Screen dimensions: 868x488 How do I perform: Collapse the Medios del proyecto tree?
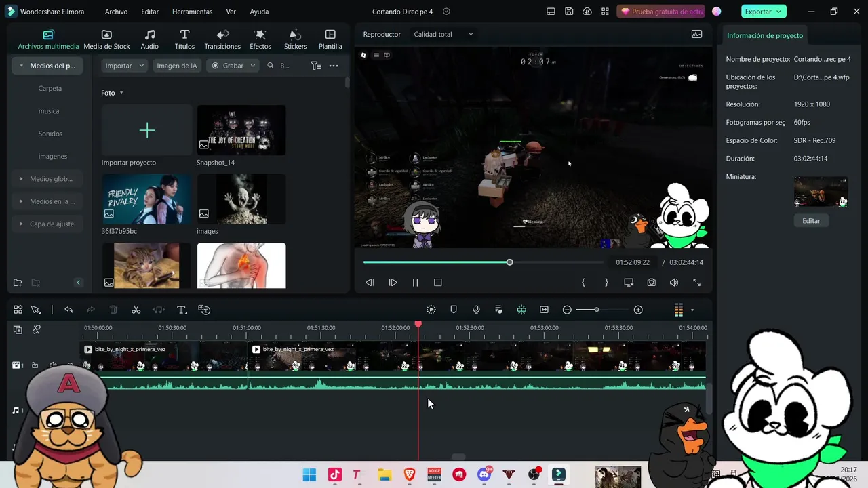pyautogui.click(x=22, y=66)
